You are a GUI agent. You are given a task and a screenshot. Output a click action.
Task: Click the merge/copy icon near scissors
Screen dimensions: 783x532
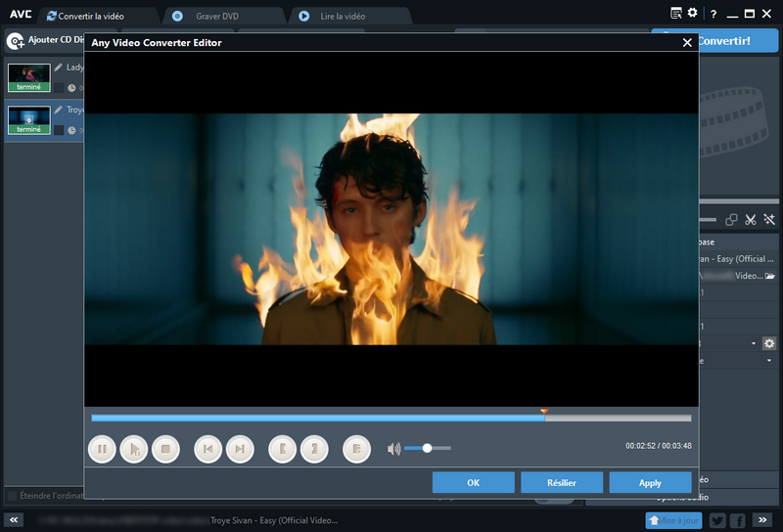(731, 220)
